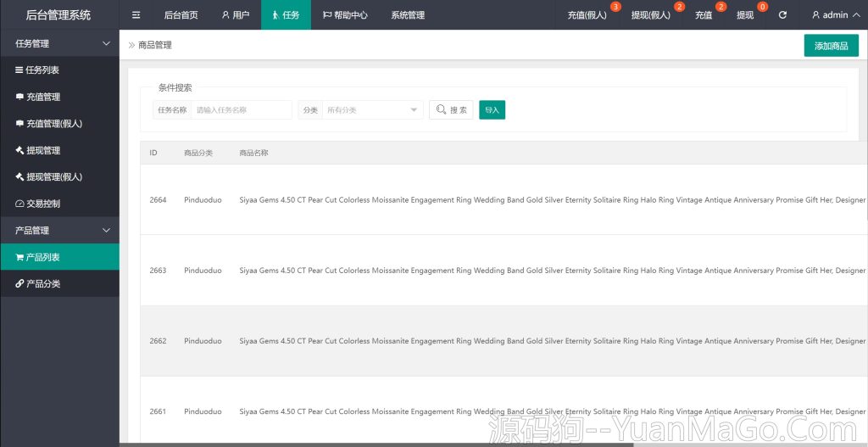Screen dimensions: 868x447
Task: Switch to the 用户 top tab
Action: [235, 14]
